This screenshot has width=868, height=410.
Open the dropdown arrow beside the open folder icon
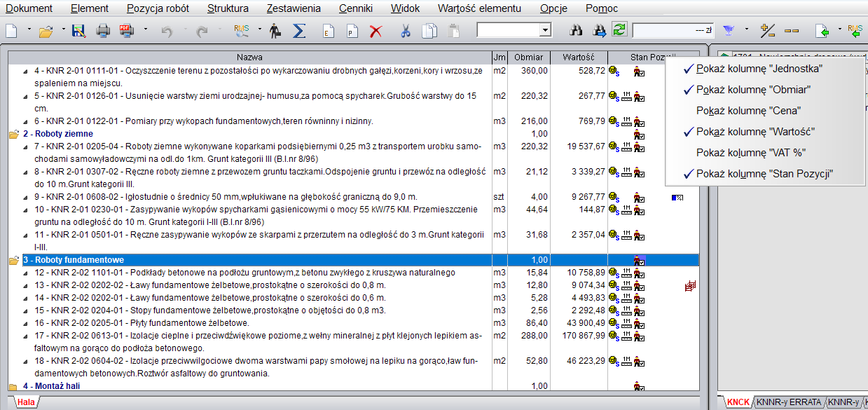63,31
